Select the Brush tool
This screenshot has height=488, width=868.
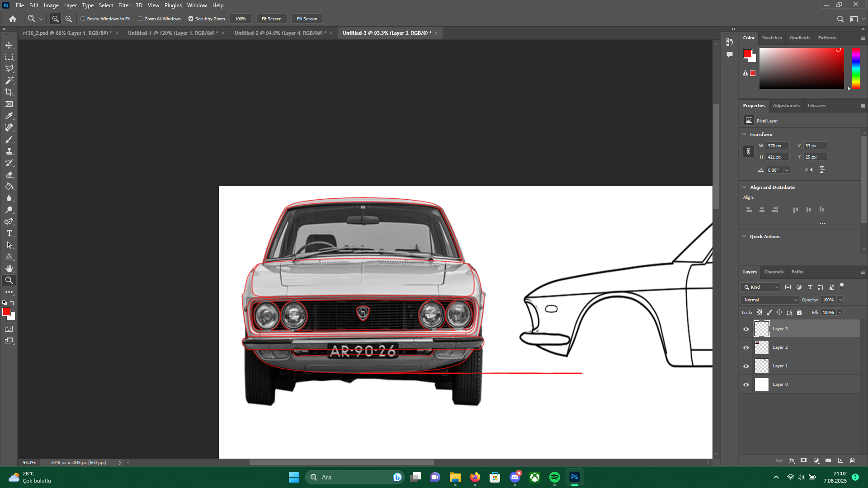(9, 139)
